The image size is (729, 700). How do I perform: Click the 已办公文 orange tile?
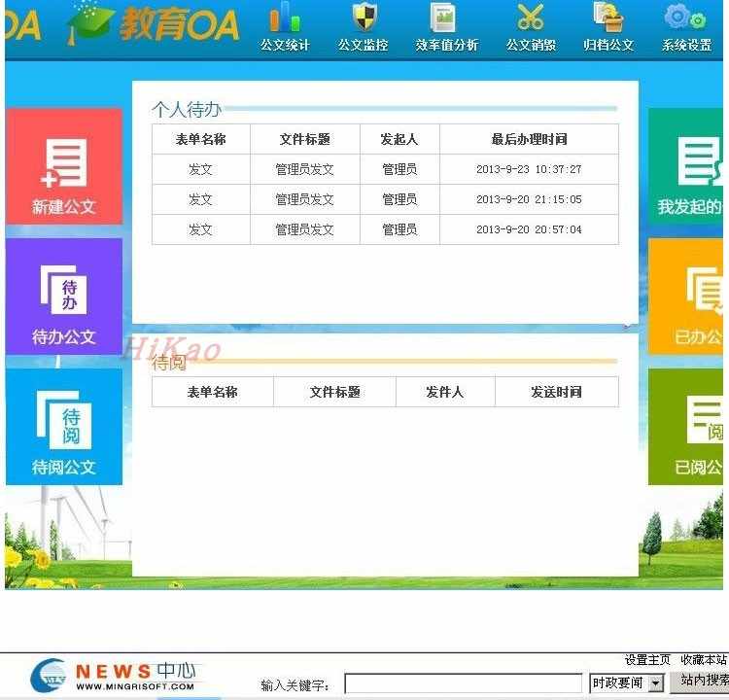pyautogui.click(x=686, y=297)
